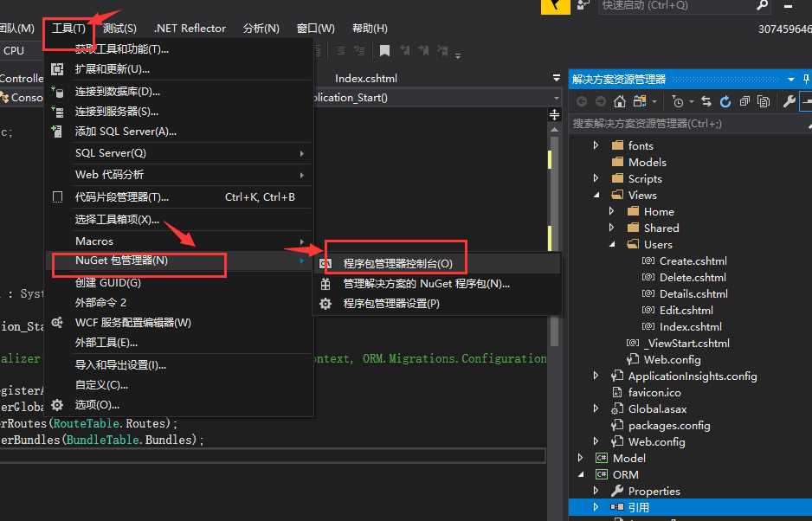Click the feedback flag notification icon
Image resolution: width=812 pixels, height=521 pixels.
tap(555, 6)
